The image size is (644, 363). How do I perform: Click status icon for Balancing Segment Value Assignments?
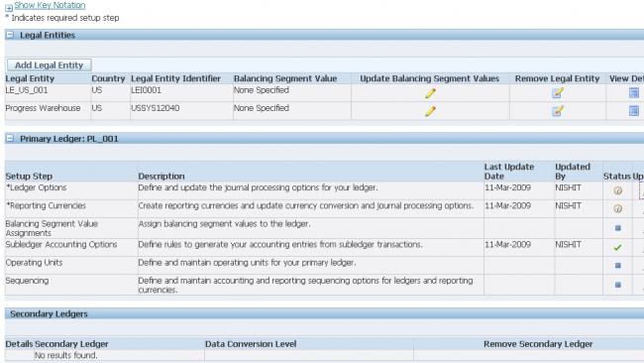point(617,228)
